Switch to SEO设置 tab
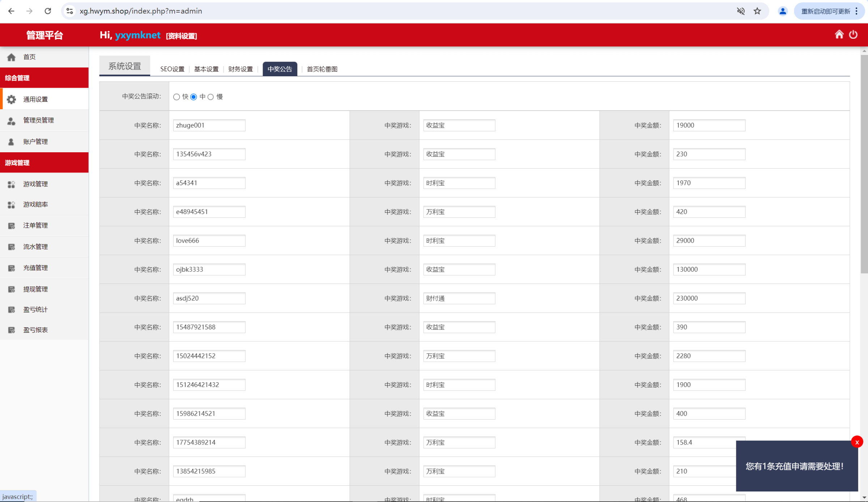 click(x=172, y=69)
